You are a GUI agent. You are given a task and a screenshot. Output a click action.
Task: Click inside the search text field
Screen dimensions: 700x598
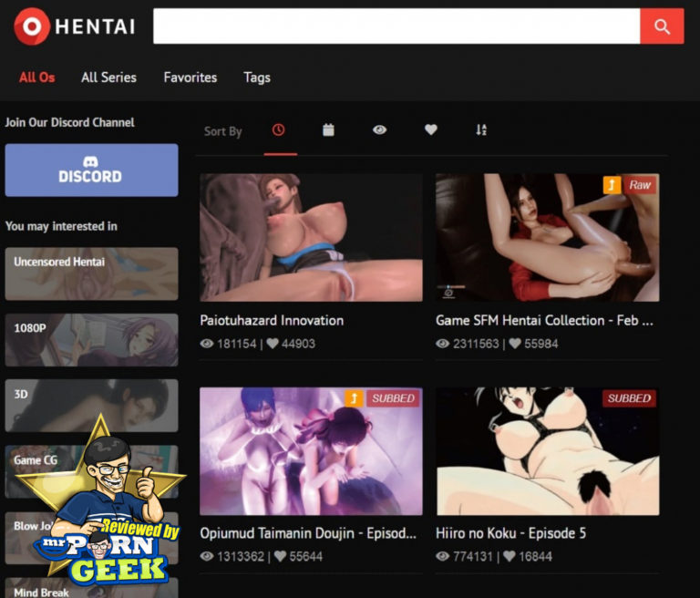coord(396,26)
